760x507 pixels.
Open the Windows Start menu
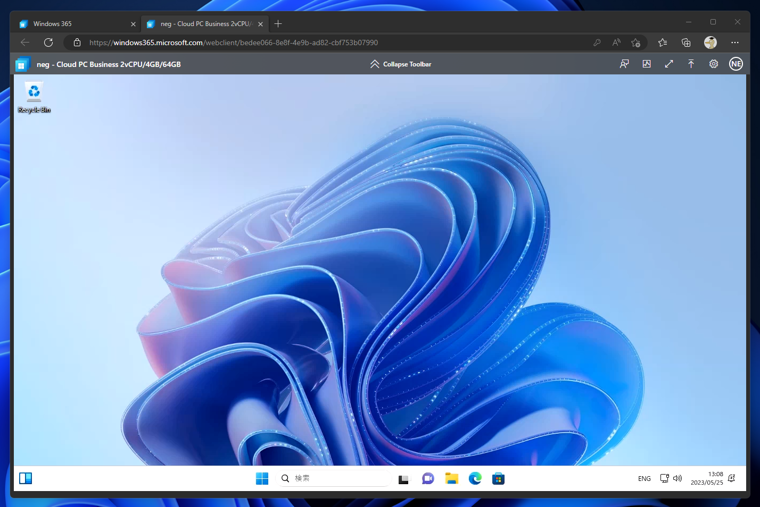(x=262, y=478)
